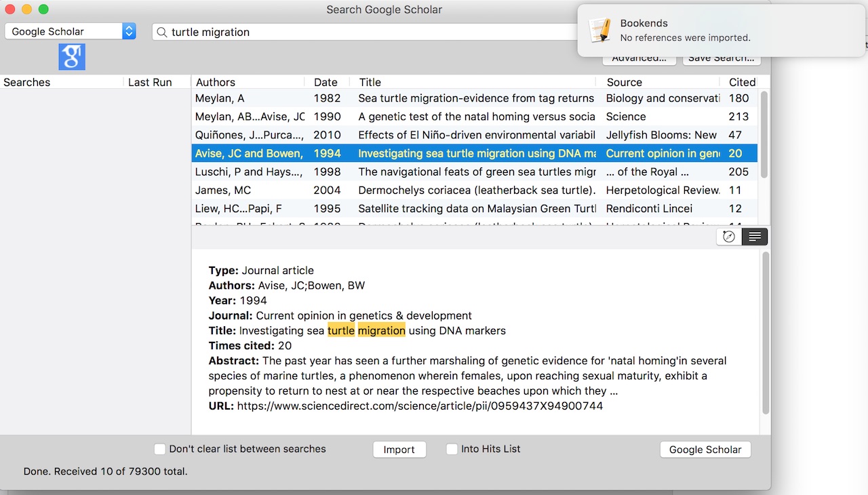This screenshot has width=868, height=495.
Task: Switch to the text summary view icon
Action: tap(755, 237)
